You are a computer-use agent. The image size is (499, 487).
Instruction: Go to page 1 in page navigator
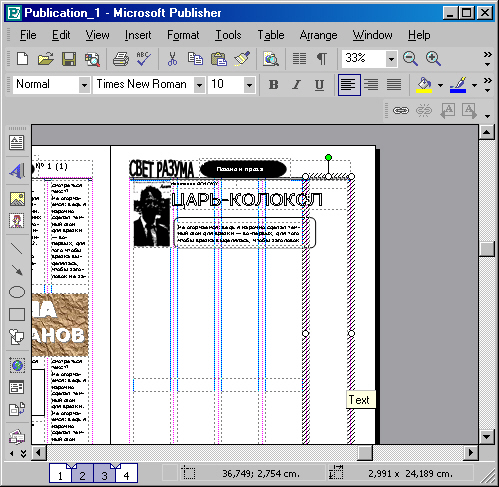(60, 474)
